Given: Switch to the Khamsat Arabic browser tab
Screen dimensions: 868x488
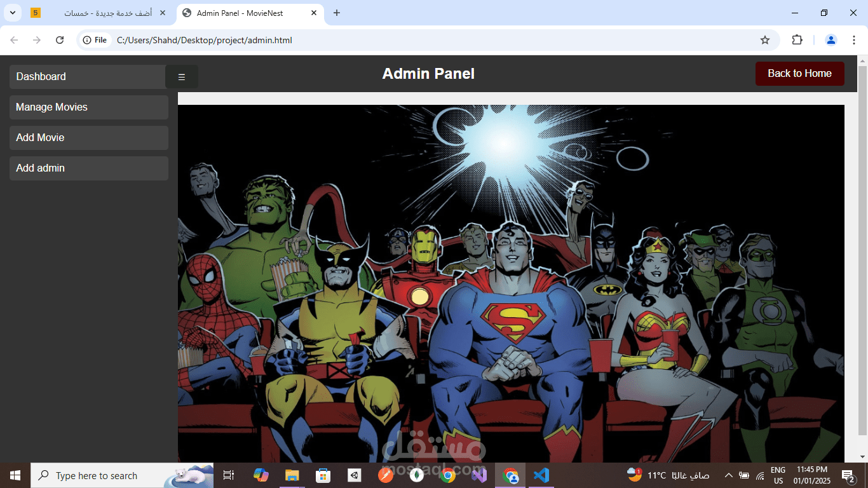Looking at the screenshot, I should coord(98,13).
